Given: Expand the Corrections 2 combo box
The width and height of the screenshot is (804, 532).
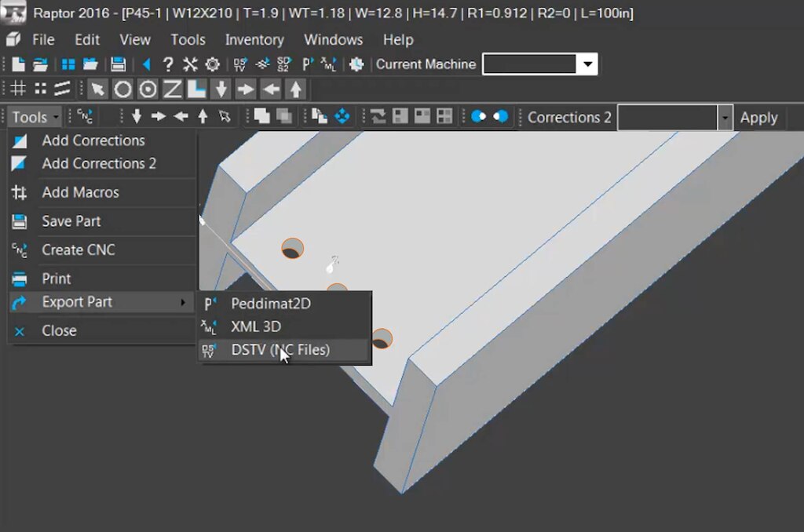Looking at the screenshot, I should [725, 118].
